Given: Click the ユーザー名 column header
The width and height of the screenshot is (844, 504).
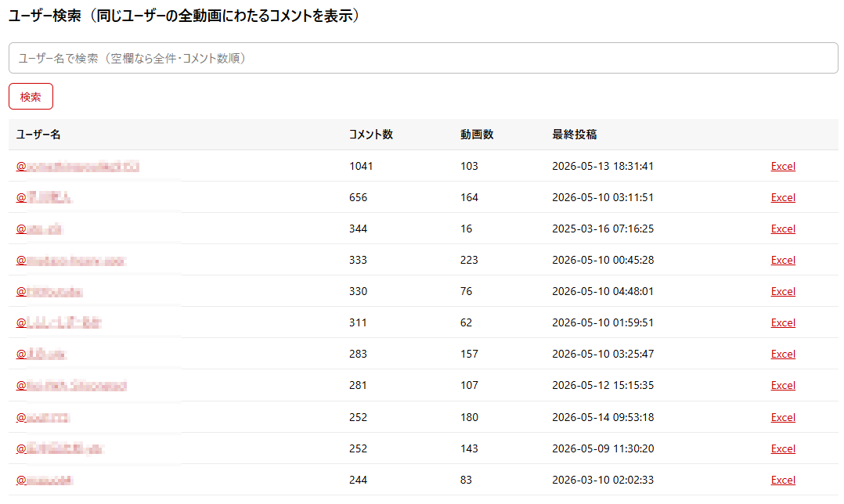Looking at the screenshot, I should [x=38, y=135].
